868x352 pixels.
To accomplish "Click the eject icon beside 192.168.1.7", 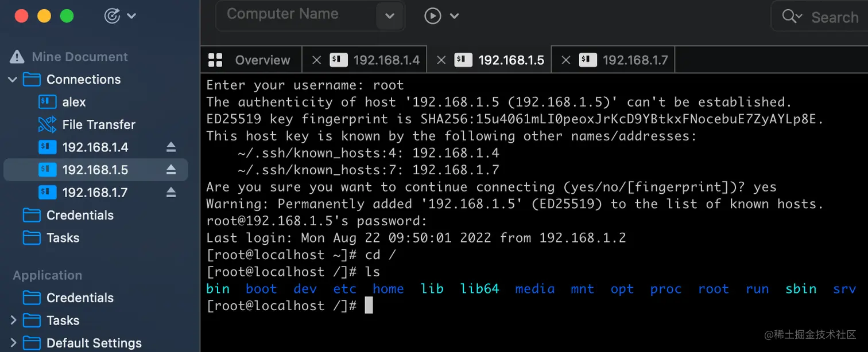I will tap(171, 192).
